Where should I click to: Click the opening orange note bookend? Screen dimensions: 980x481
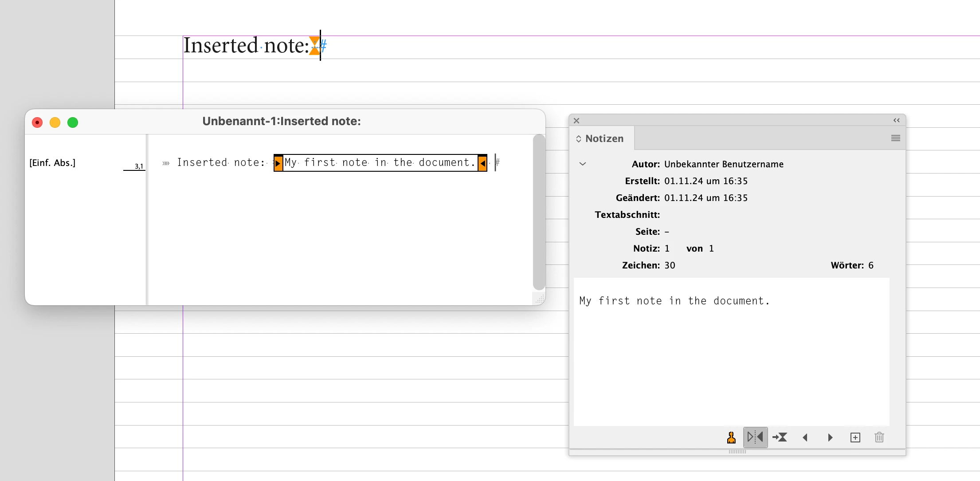(278, 163)
